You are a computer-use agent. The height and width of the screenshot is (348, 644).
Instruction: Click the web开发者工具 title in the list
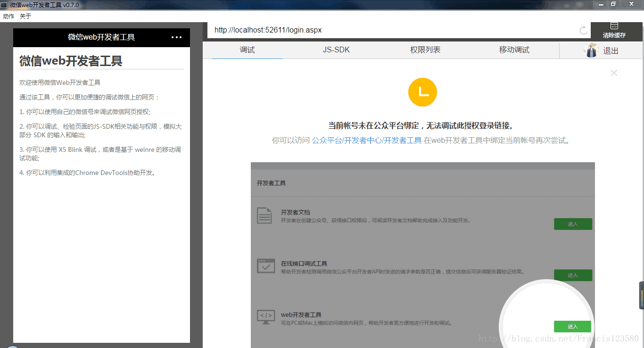tap(301, 315)
